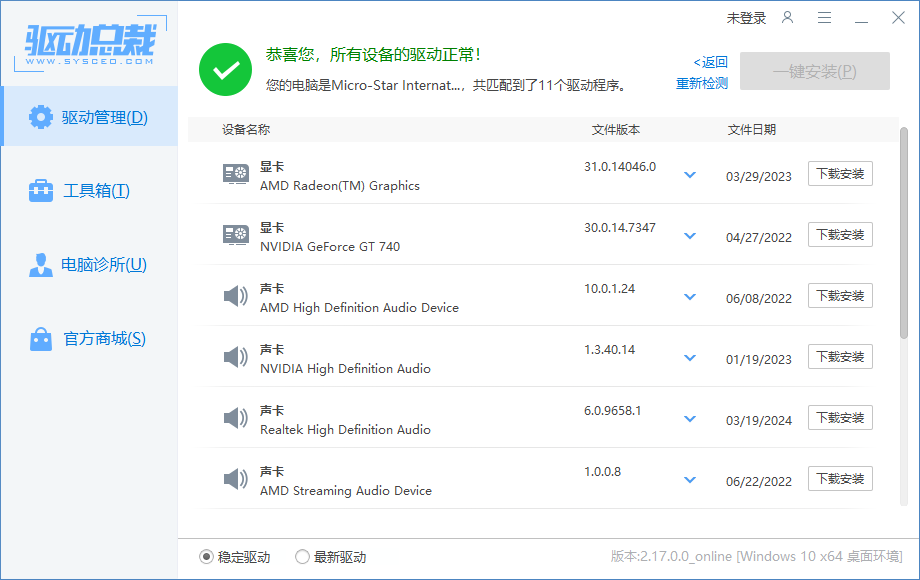Screen dimensions: 920x580
Task: Click the date 03/19/2024
Action: (759, 420)
